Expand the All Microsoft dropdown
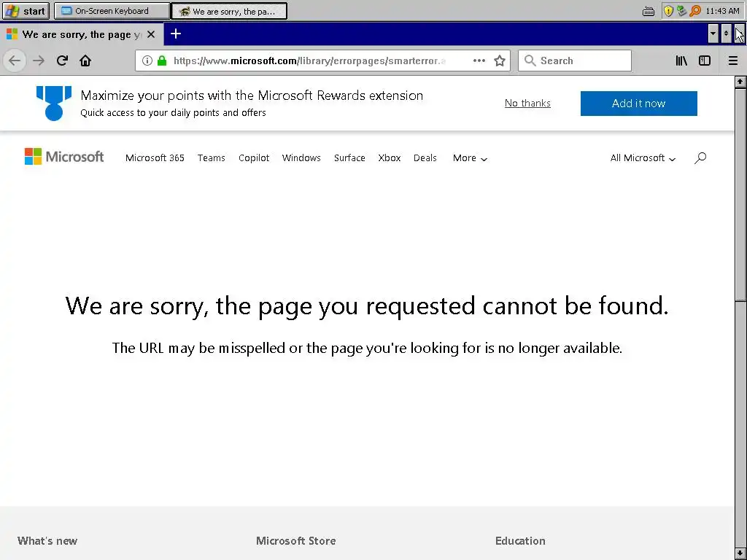 point(643,158)
